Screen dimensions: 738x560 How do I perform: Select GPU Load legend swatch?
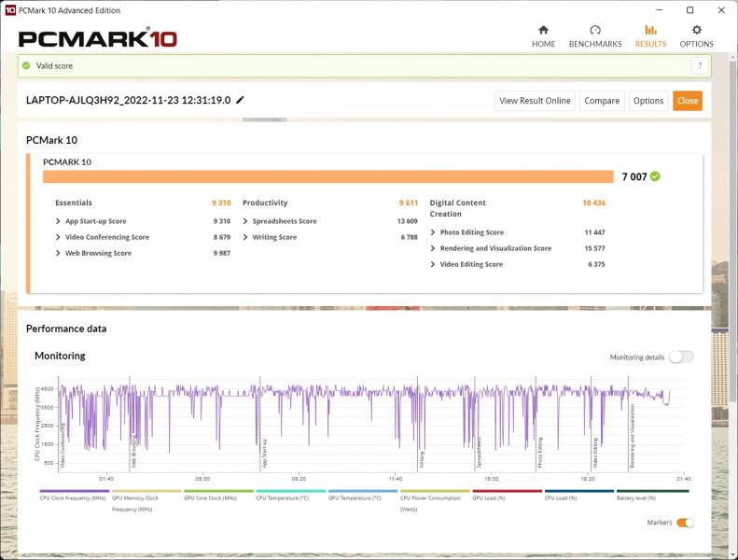coord(507,491)
